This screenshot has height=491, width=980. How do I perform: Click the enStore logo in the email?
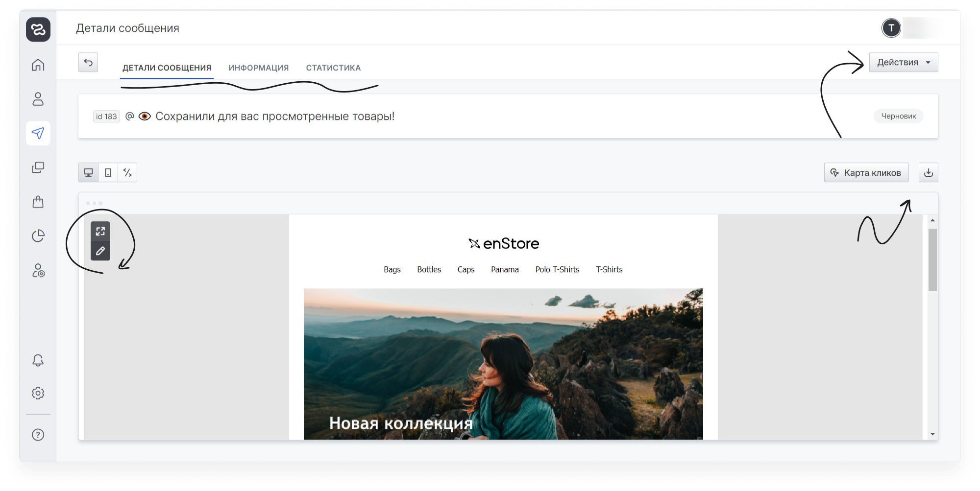(504, 243)
